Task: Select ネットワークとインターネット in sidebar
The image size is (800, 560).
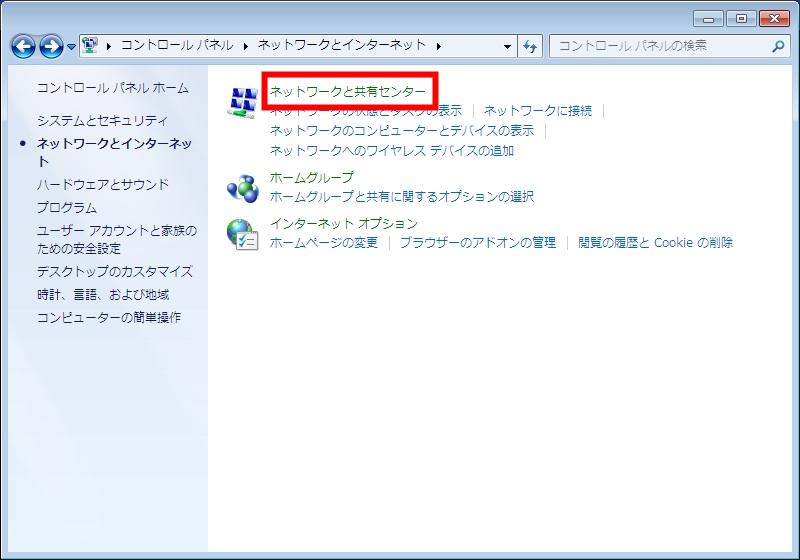Action: click(114, 152)
